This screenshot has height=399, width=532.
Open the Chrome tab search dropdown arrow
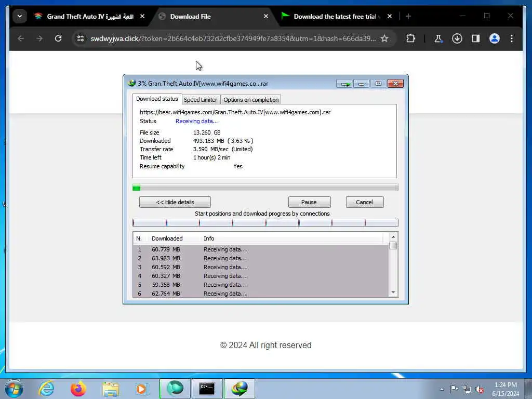point(20,16)
